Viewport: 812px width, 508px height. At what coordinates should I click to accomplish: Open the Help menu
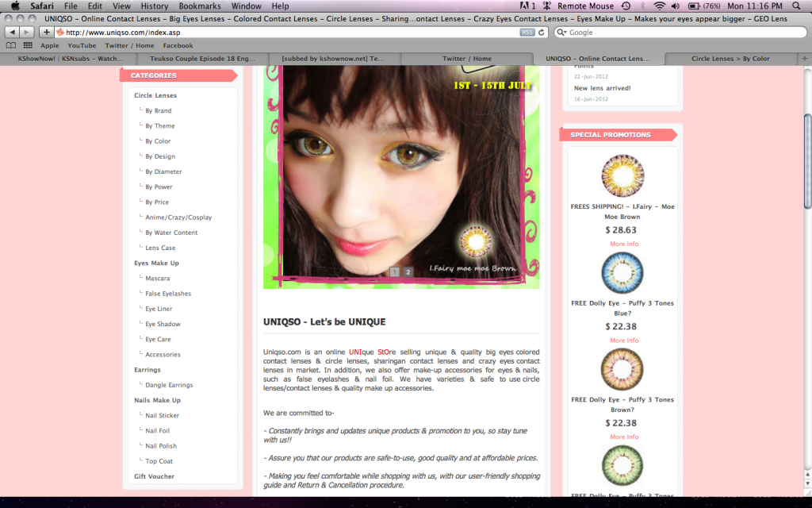click(280, 6)
